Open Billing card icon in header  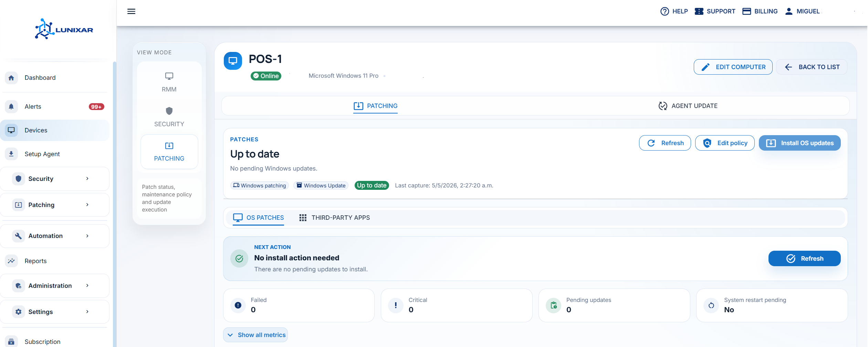click(x=746, y=11)
